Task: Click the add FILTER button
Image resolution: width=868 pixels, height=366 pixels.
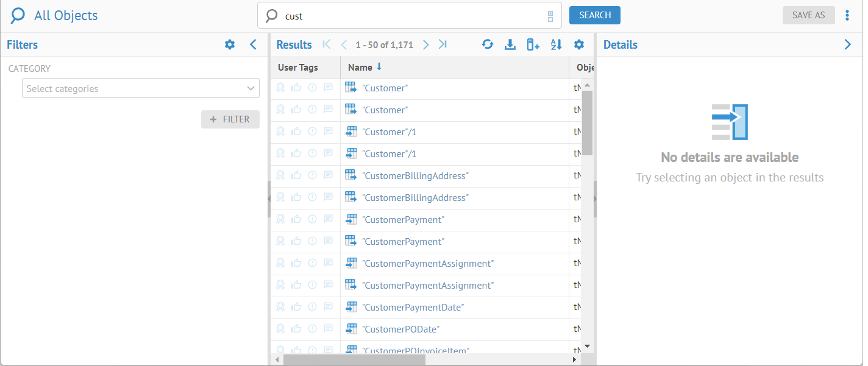Action: coord(230,119)
